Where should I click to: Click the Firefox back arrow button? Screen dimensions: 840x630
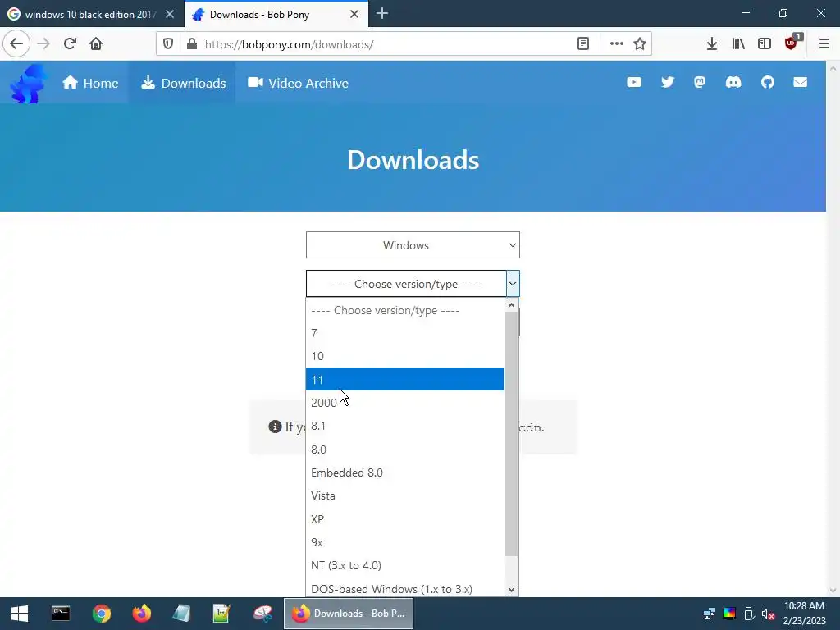tap(16, 43)
